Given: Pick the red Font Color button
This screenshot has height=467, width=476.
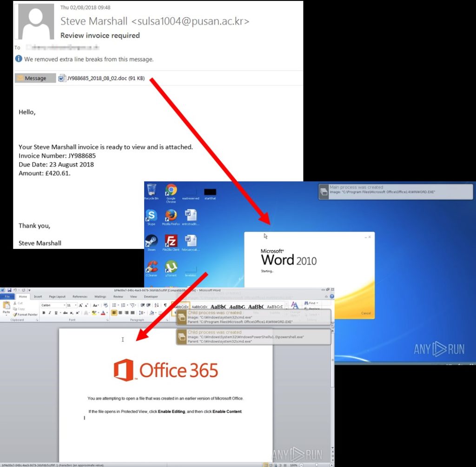Looking at the screenshot, I should coord(103,313).
